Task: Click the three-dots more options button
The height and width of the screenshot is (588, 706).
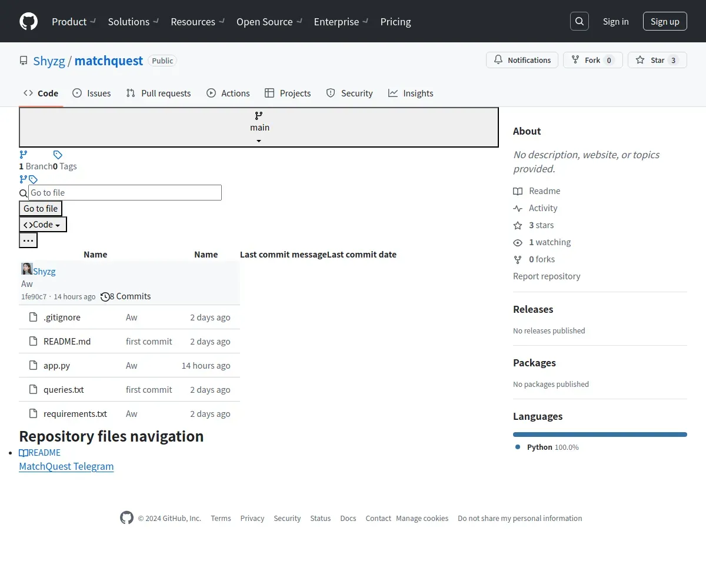Action: pos(28,240)
